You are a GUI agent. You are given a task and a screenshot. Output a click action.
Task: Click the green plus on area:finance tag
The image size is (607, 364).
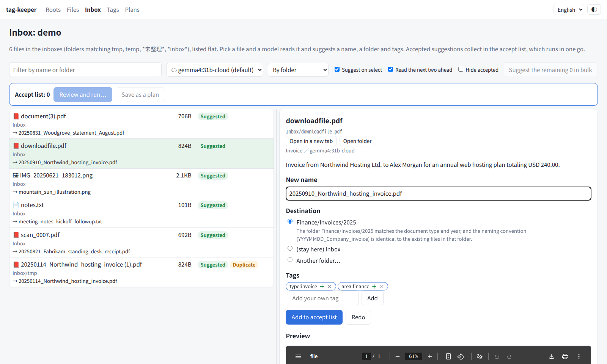[374, 287]
